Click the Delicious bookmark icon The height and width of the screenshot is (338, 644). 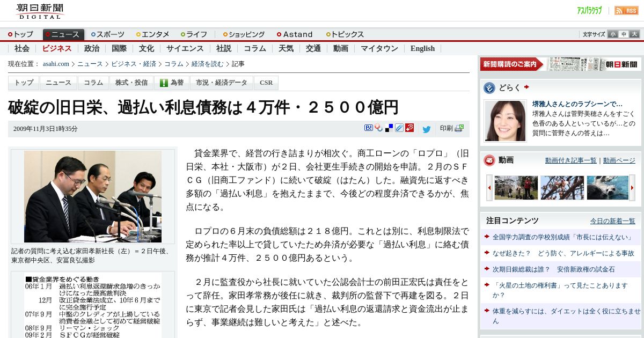tap(389, 128)
